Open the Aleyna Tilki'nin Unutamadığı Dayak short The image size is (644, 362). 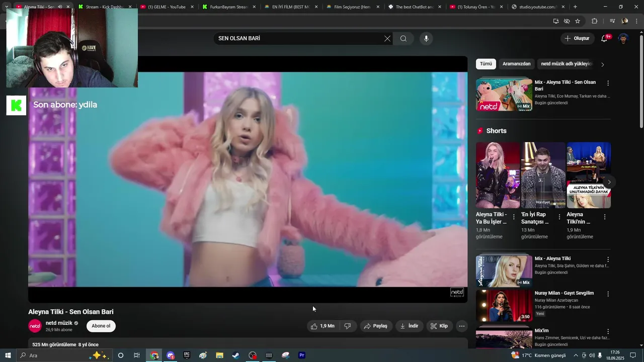[589, 175]
